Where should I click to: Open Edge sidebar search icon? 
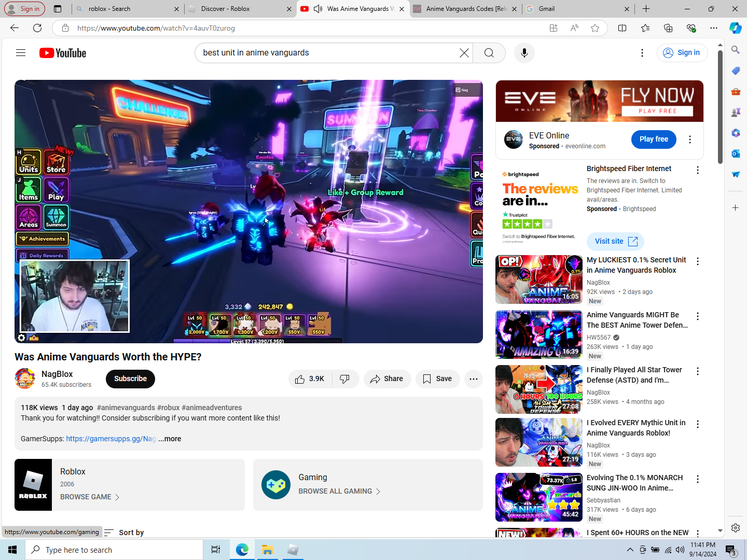(x=736, y=50)
